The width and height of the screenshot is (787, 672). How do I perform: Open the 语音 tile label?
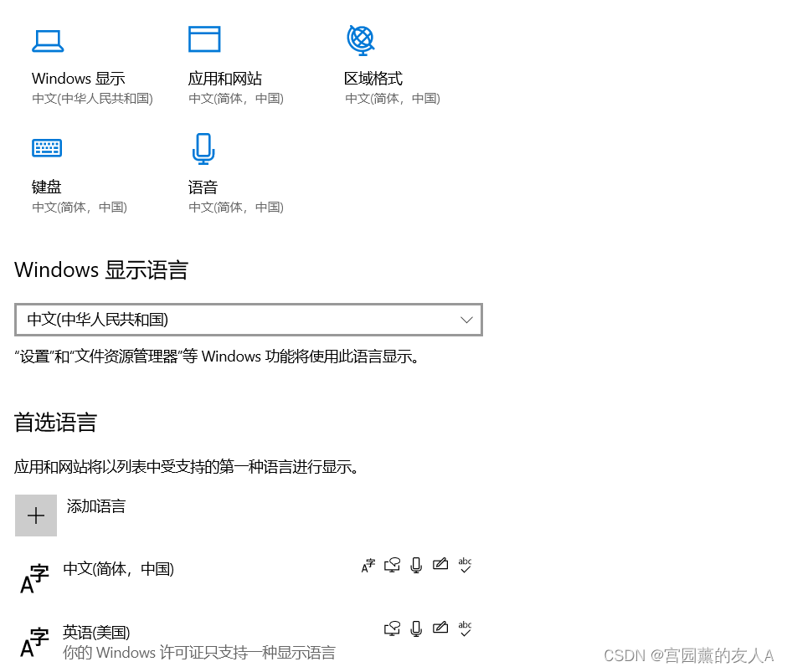203,187
